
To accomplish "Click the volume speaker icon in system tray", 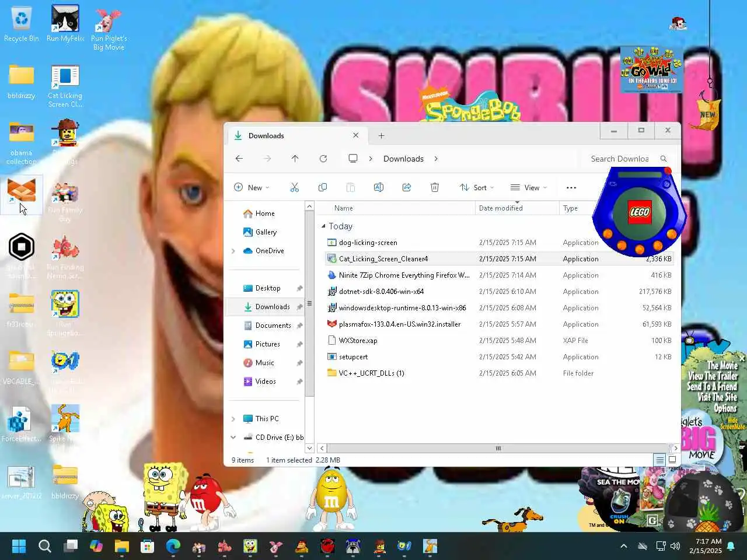I will point(675,546).
